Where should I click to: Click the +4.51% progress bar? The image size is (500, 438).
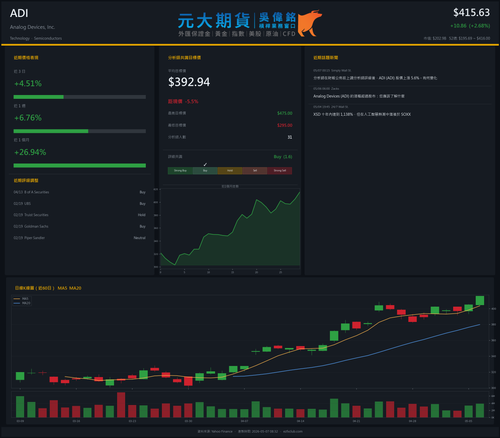point(80,97)
